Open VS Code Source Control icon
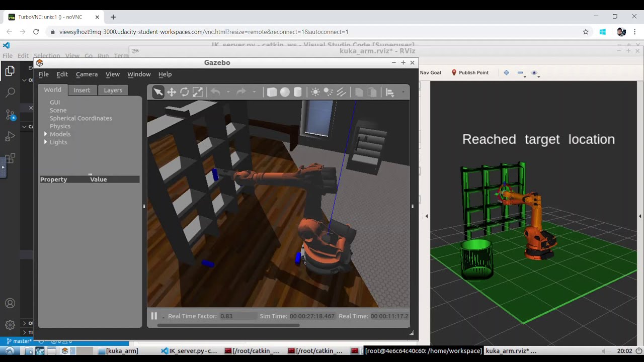This screenshot has height=362, width=644. click(x=10, y=115)
